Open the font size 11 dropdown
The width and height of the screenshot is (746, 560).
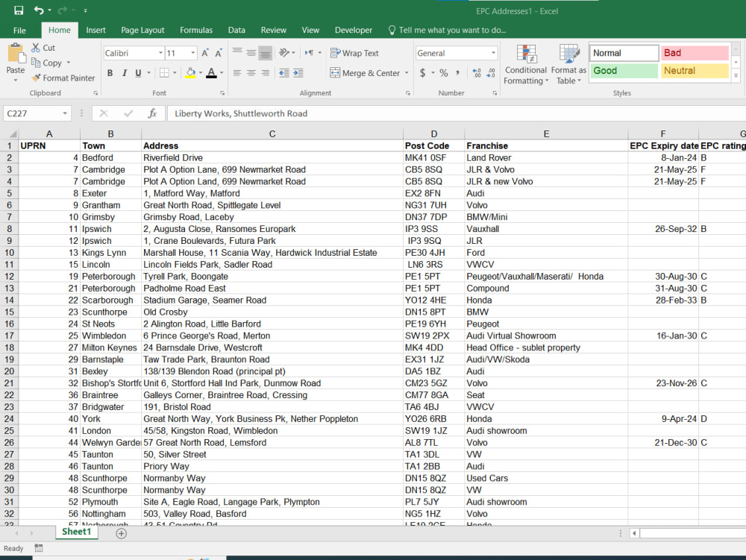click(192, 53)
